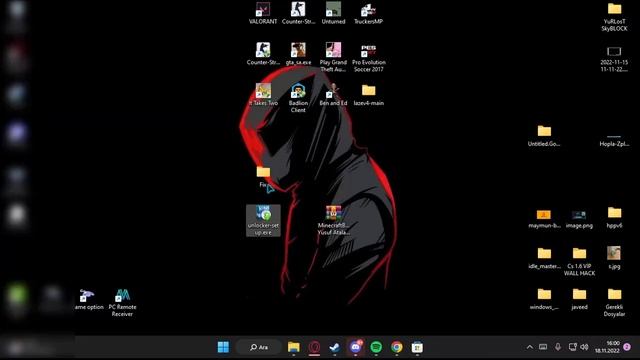The height and width of the screenshot is (360, 640).
Task: Select the gta_sa.exe shortcut
Action: [298, 54]
